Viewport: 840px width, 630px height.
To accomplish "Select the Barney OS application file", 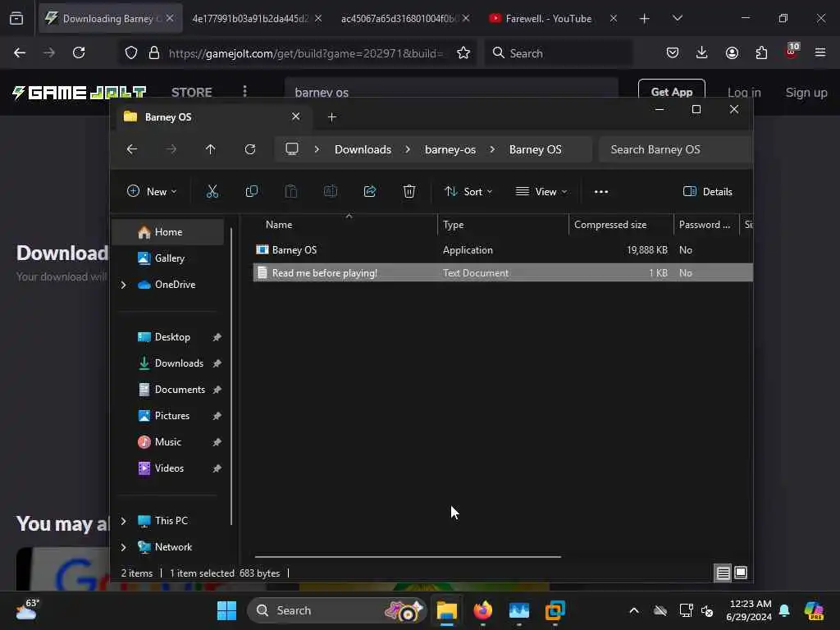I will (503, 250).
